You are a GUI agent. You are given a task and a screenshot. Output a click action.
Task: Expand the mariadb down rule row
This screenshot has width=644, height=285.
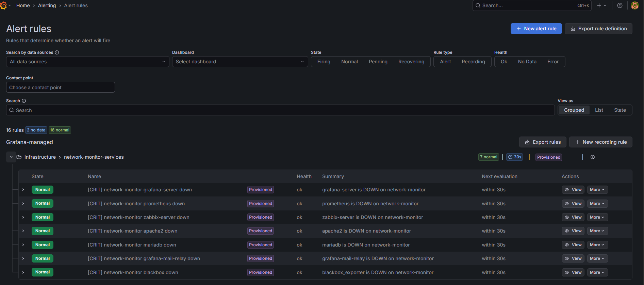[23, 245]
